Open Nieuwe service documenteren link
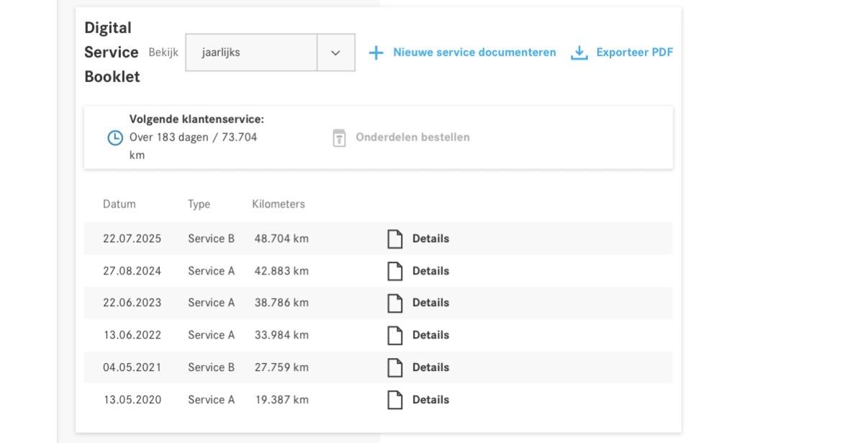The width and height of the screenshot is (868, 443). (x=474, y=53)
